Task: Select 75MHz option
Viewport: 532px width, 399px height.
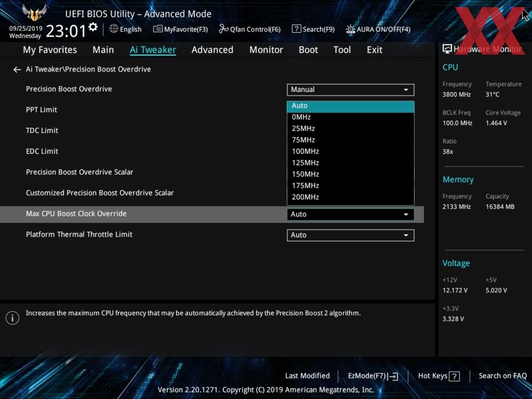Action: tap(350, 140)
